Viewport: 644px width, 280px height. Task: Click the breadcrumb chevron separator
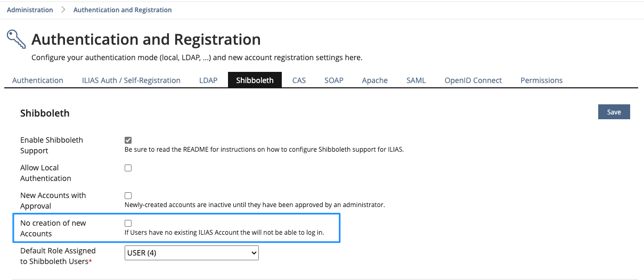pos(63,10)
